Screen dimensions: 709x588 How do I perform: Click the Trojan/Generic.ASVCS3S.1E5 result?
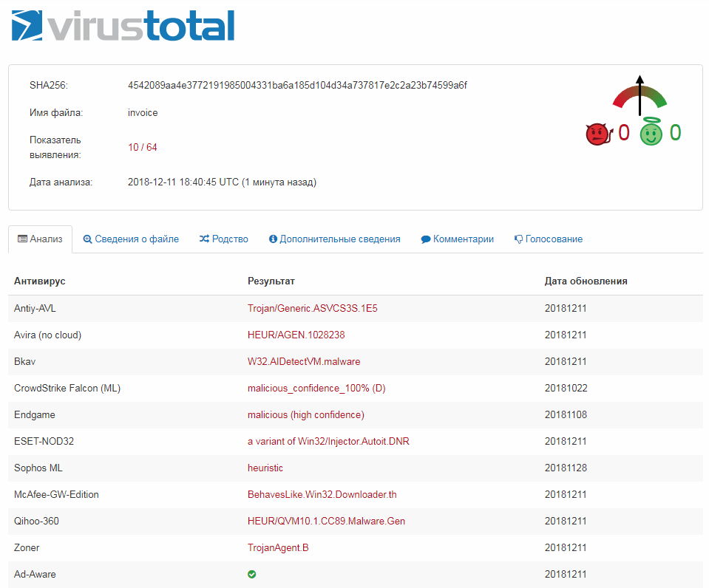[x=312, y=308]
